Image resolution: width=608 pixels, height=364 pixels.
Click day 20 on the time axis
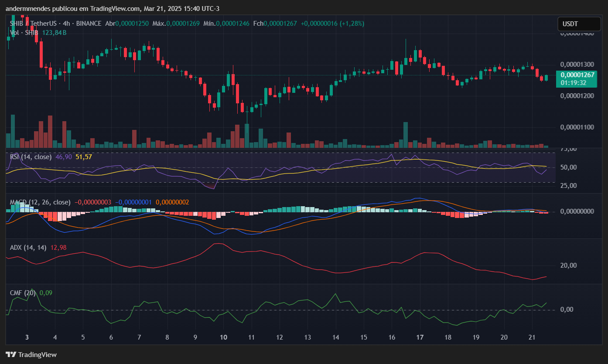[x=504, y=337]
